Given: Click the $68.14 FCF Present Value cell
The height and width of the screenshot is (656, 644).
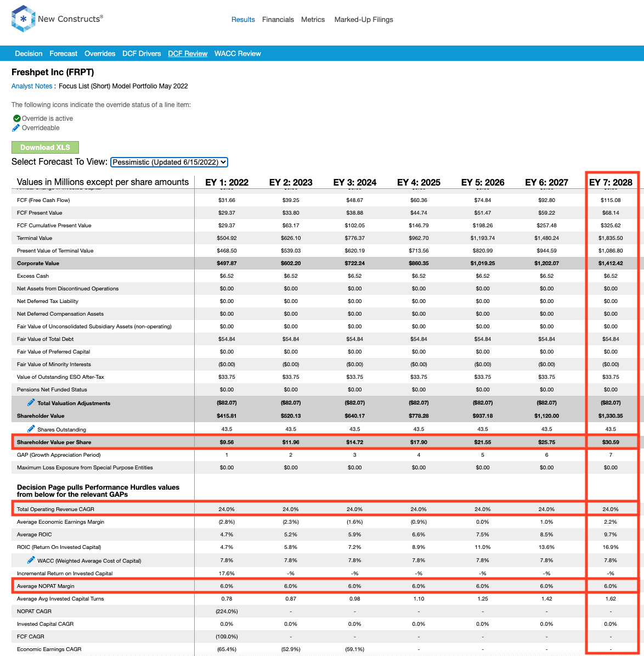Looking at the screenshot, I should point(611,213).
